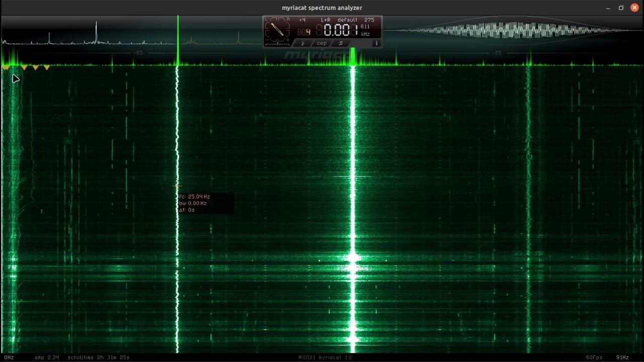Click the first orange marker triangle
The height and width of the screenshot is (362, 644).
6,67
